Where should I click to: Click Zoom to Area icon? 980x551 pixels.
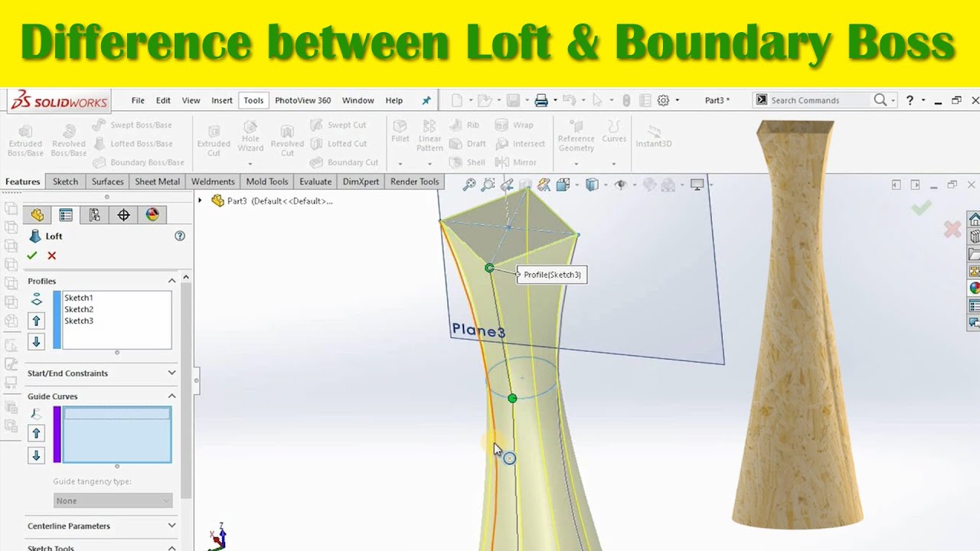488,184
